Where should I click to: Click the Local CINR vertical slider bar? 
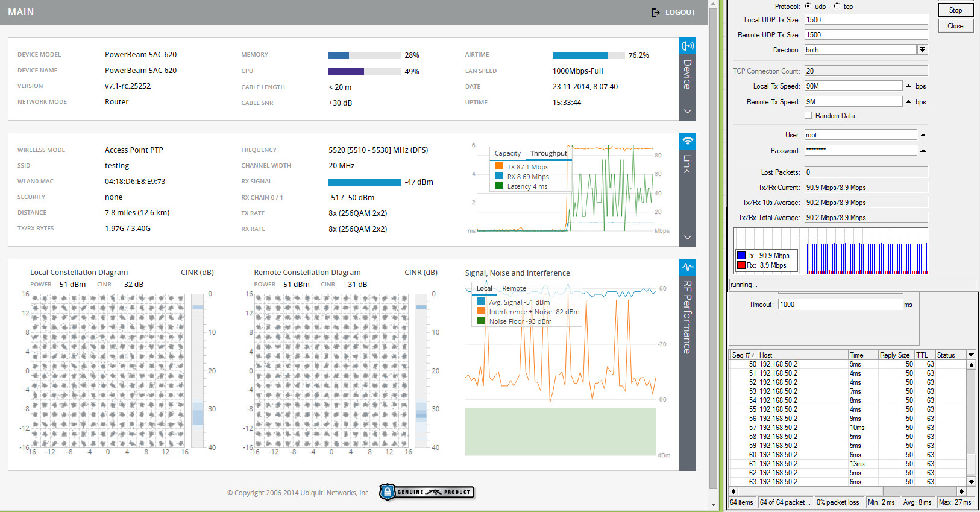(198, 370)
